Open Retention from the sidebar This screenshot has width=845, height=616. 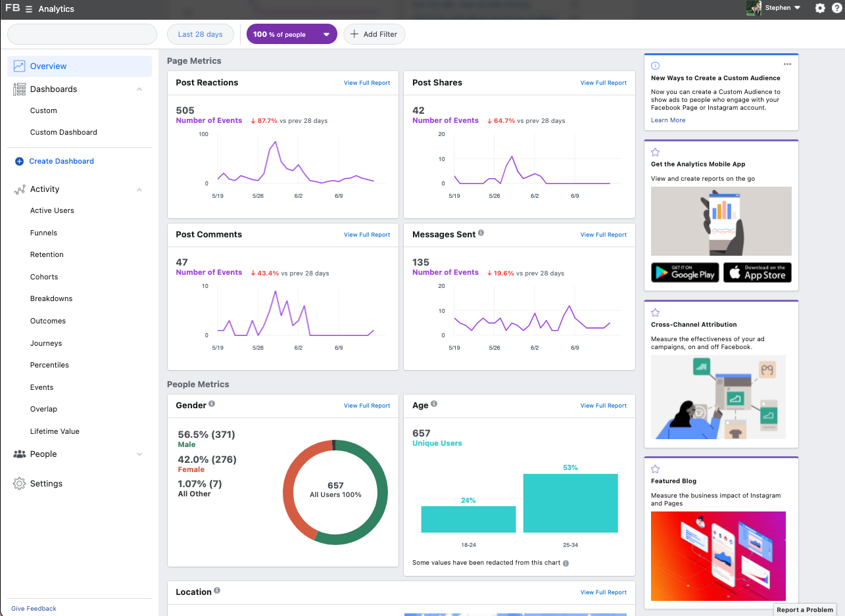pos(47,254)
